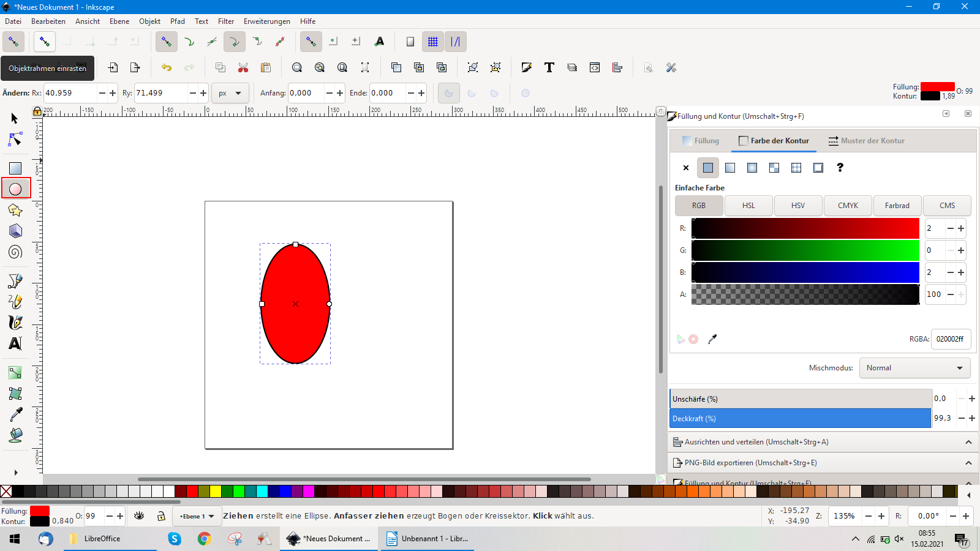Switch to HSL color mode
Image resolution: width=980 pixels, height=551 pixels.
(748, 206)
